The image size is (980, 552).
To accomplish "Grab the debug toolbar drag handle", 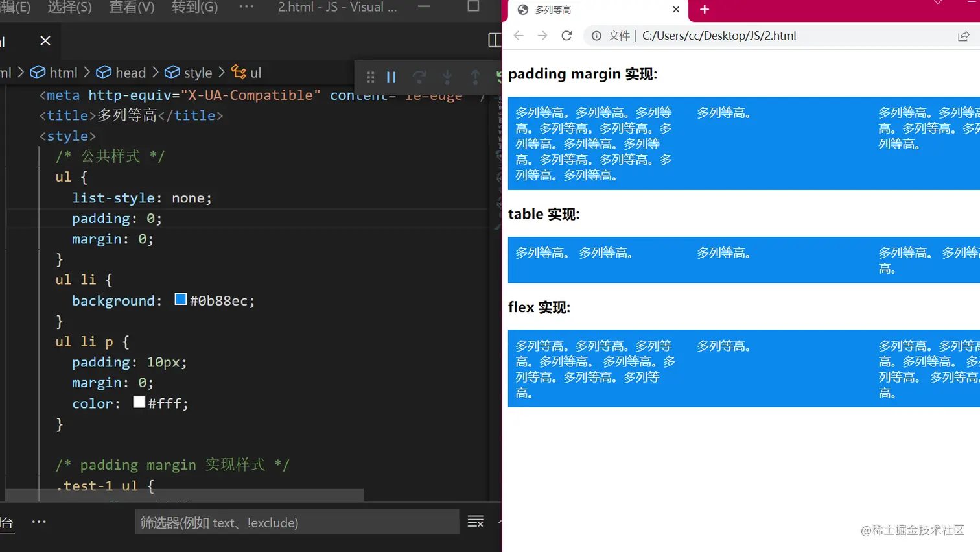I will [x=371, y=77].
